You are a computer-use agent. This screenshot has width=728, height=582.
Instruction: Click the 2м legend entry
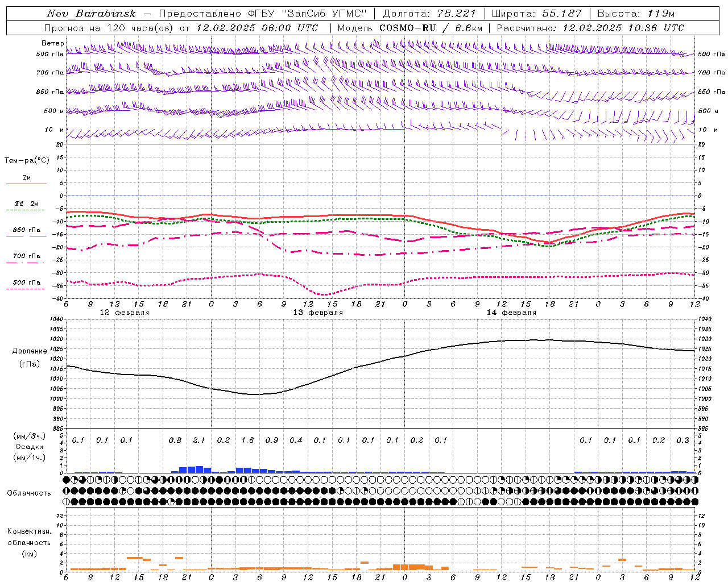[27, 178]
